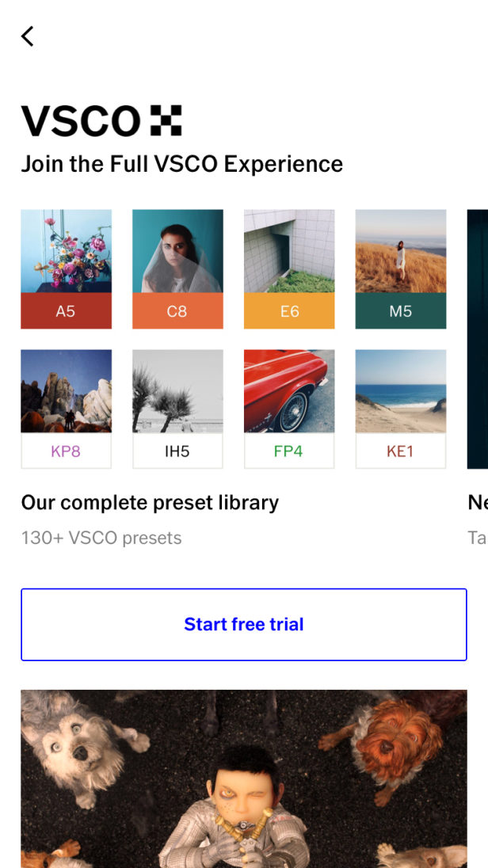Tap the purple KP8 preset label
Screen dimensions: 488x868
tap(66, 451)
